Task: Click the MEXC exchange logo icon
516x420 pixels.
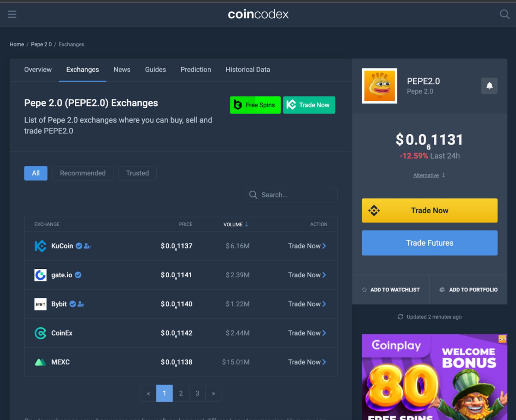Action: point(40,362)
